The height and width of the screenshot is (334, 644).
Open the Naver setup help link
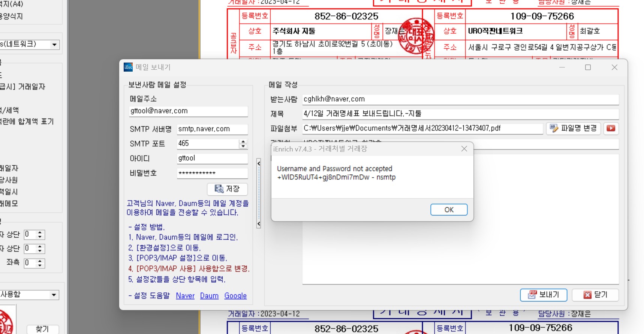click(185, 296)
